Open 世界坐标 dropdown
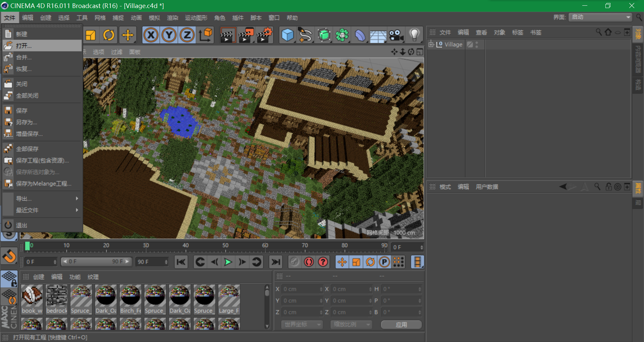Image resolution: width=644 pixels, height=342 pixels. coord(302,325)
